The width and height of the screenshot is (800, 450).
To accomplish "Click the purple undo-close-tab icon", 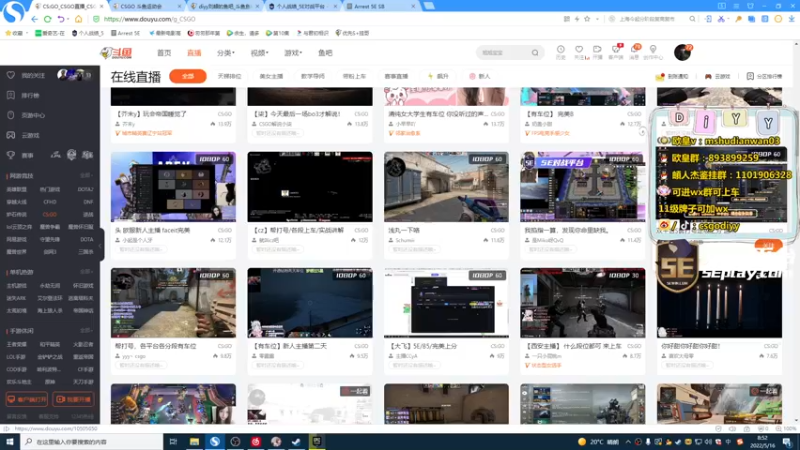I will click(61, 19).
